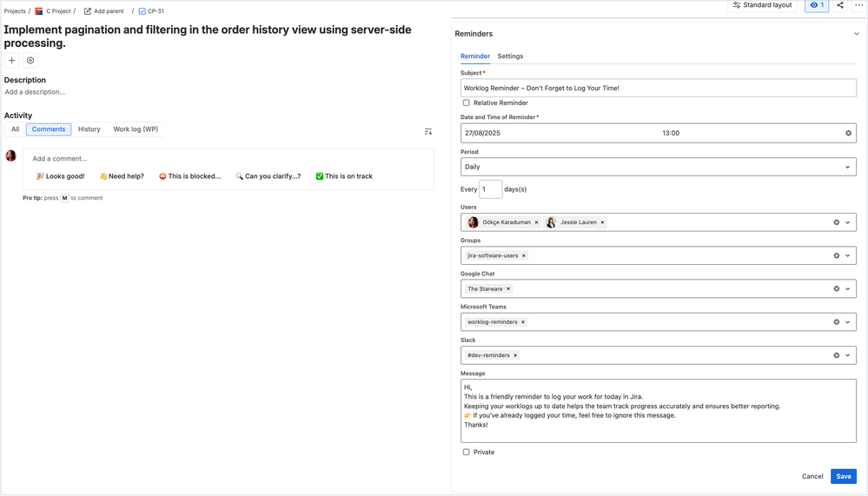Expand the Slack dropdown arrow
Image resolution: width=868 pixels, height=496 pixels.
click(847, 355)
